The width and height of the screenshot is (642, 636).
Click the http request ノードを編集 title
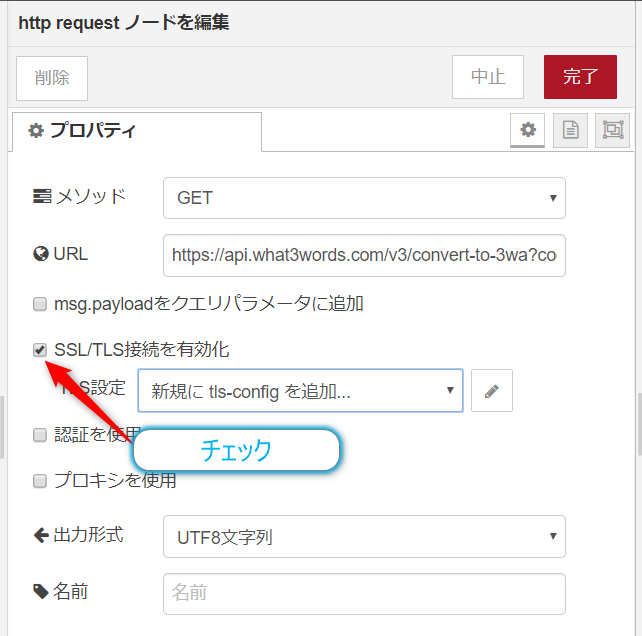click(x=124, y=22)
